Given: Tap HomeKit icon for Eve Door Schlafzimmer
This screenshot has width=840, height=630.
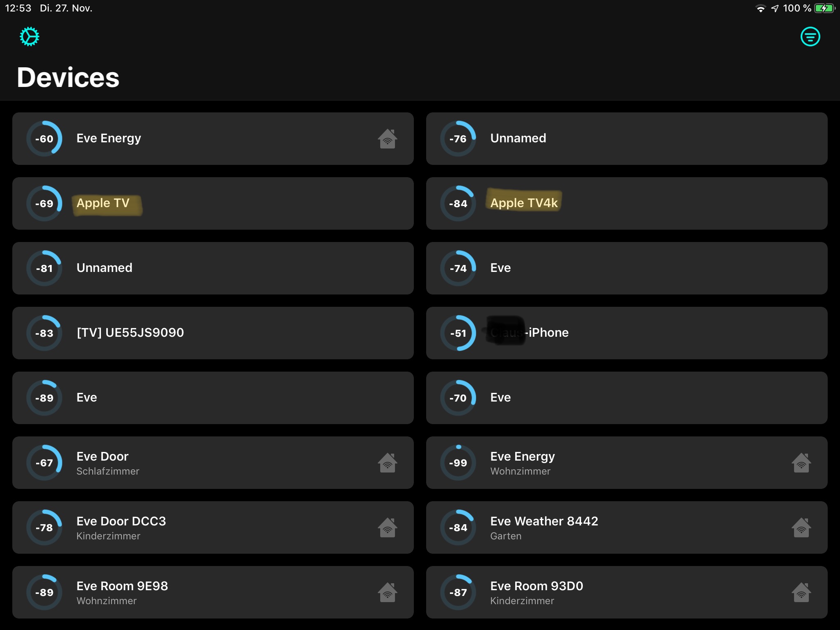Looking at the screenshot, I should point(387,463).
